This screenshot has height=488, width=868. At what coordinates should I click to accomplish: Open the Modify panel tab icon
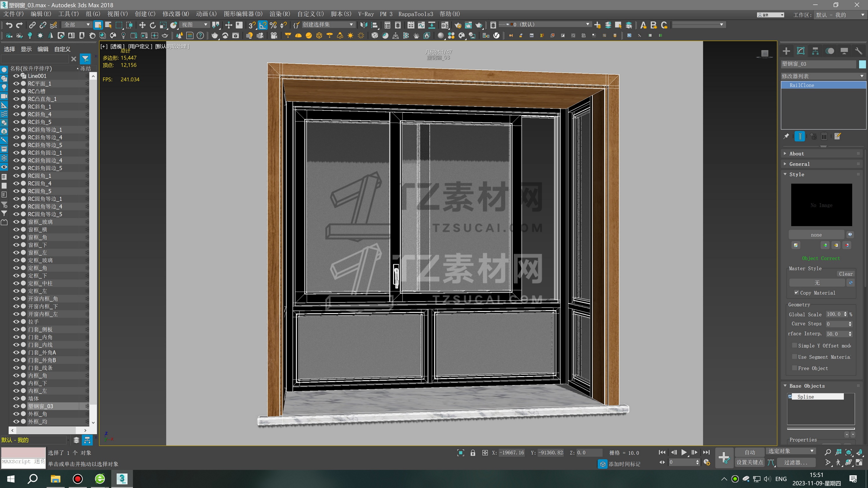coord(801,51)
